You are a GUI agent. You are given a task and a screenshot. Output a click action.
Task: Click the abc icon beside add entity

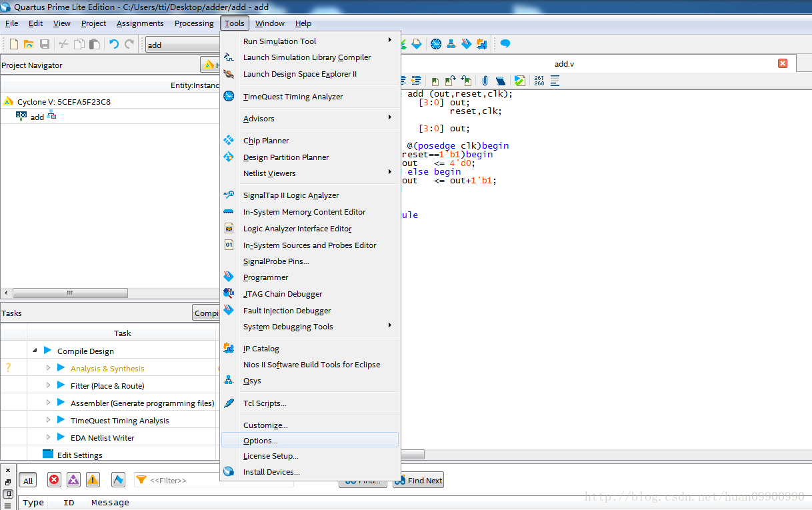click(x=21, y=116)
